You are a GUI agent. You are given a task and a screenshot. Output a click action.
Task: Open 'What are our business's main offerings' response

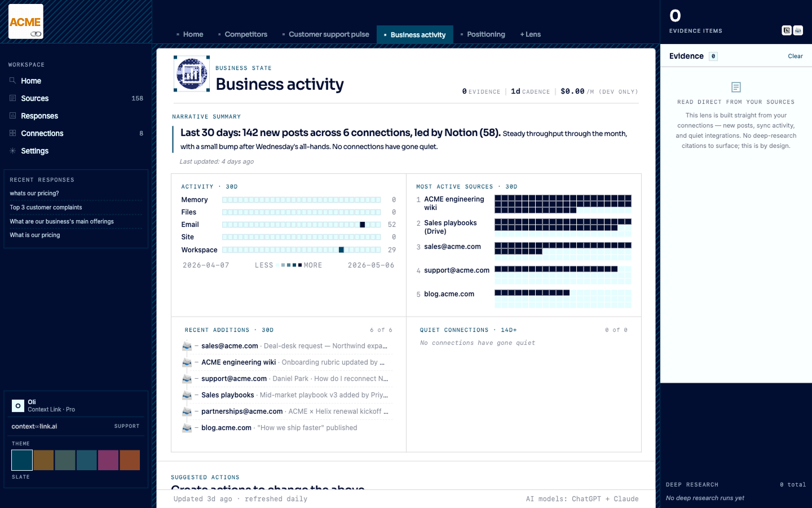[x=76, y=221]
